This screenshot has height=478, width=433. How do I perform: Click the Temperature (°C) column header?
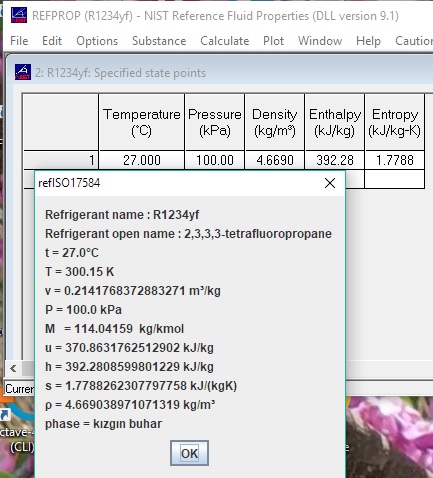(142, 122)
